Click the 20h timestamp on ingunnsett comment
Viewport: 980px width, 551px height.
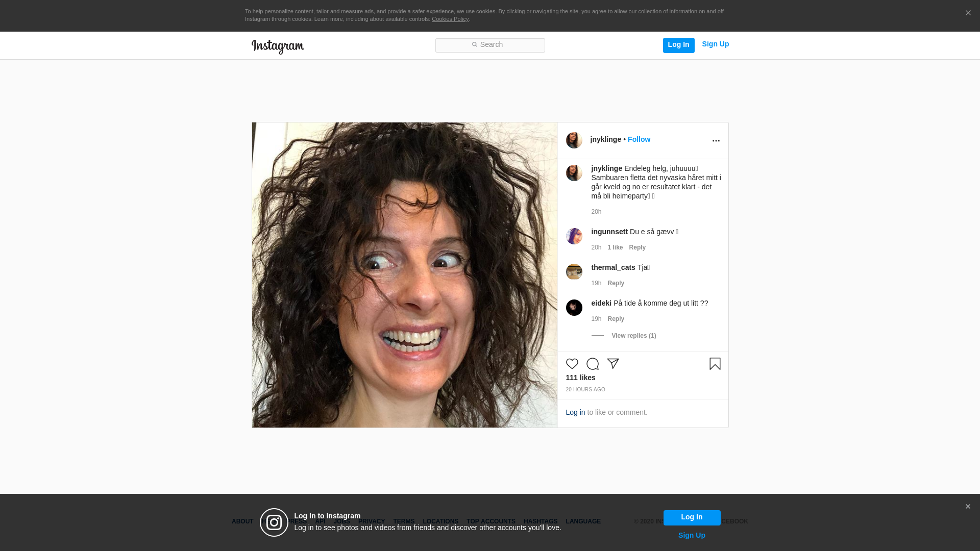(x=596, y=247)
